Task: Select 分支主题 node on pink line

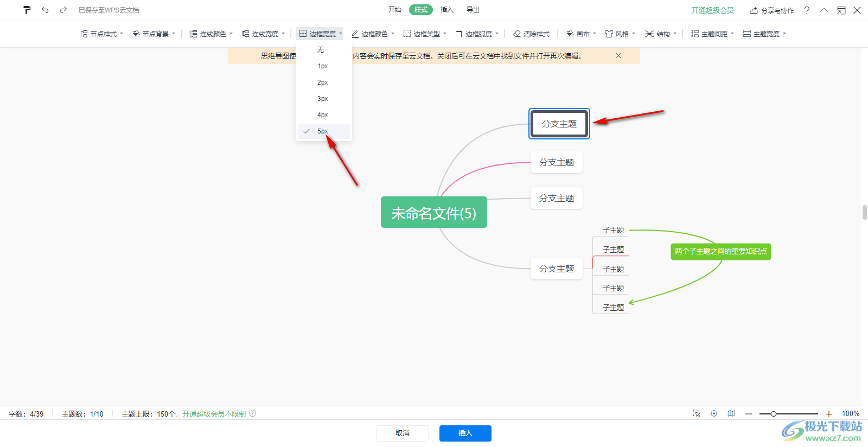Action: pyautogui.click(x=557, y=162)
